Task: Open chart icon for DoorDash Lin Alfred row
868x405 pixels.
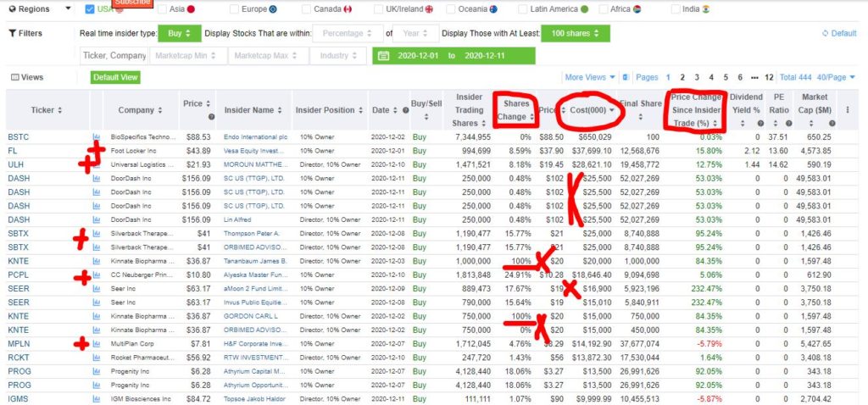Action: pos(97,219)
